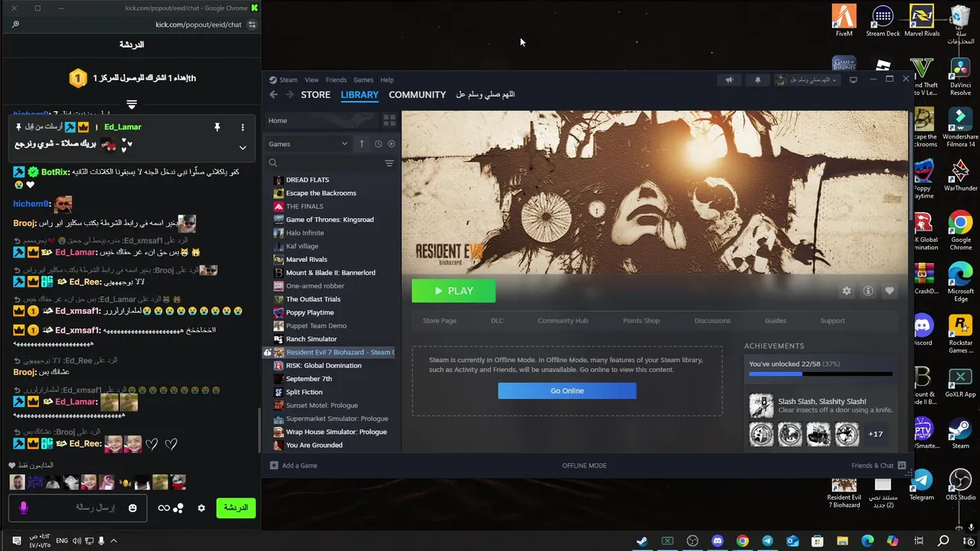Add Resident Evil 7 to favorites heart
Image resolution: width=980 pixels, height=551 pixels.
[890, 291]
